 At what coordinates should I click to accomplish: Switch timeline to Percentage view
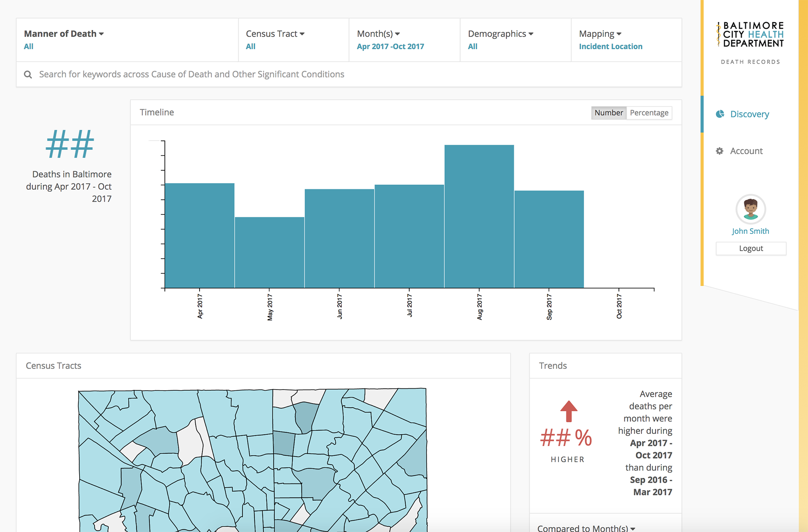click(649, 113)
